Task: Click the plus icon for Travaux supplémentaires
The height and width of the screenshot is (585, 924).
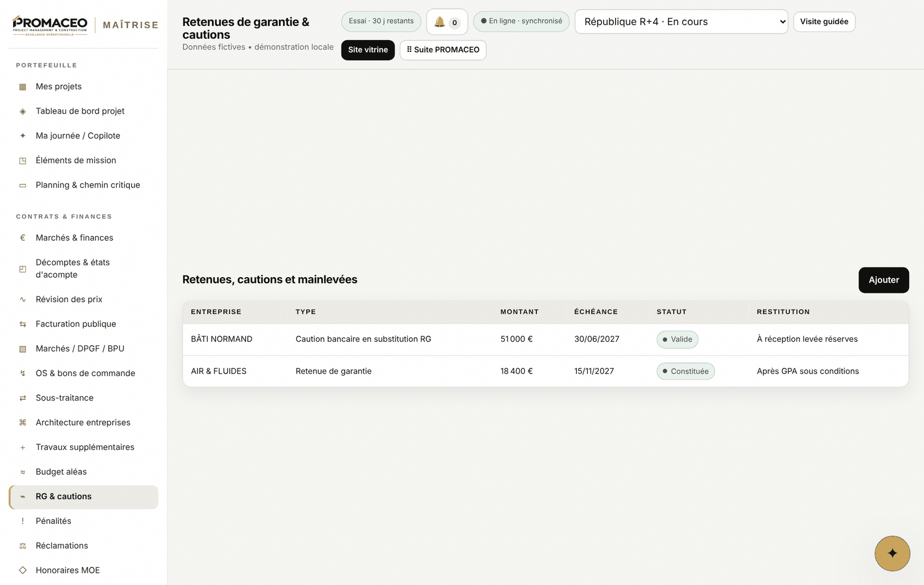Action: click(x=23, y=448)
